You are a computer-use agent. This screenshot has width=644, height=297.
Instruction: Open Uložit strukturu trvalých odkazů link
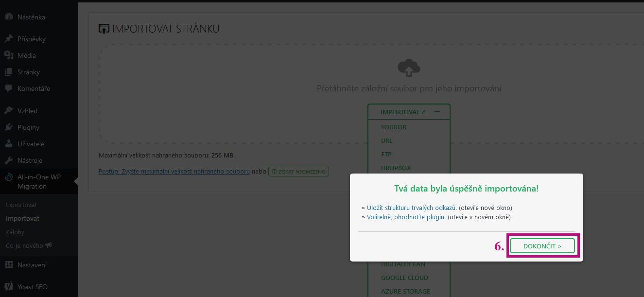pyautogui.click(x=412, y=208)
